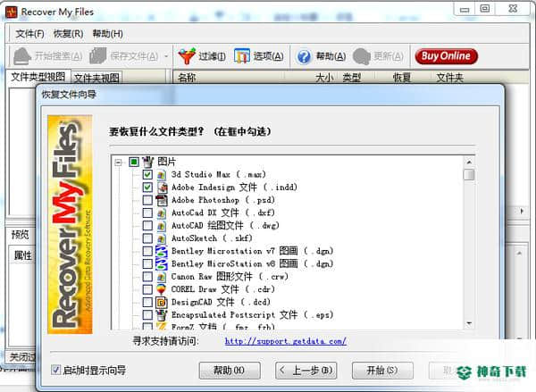
Task: Click the Bentley Microstation v7 icon
Action: 162,251
